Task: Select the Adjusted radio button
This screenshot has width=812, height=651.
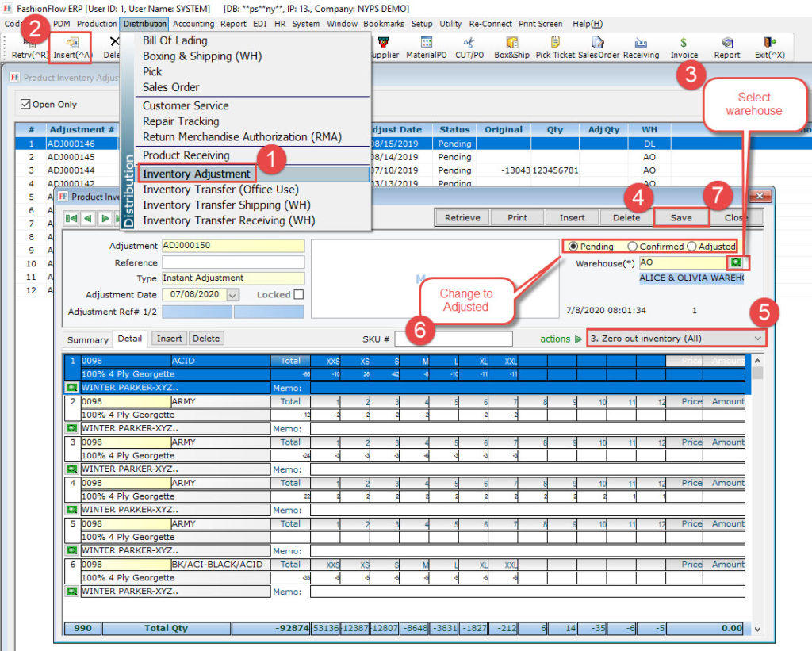Action: tap(692, 247)
